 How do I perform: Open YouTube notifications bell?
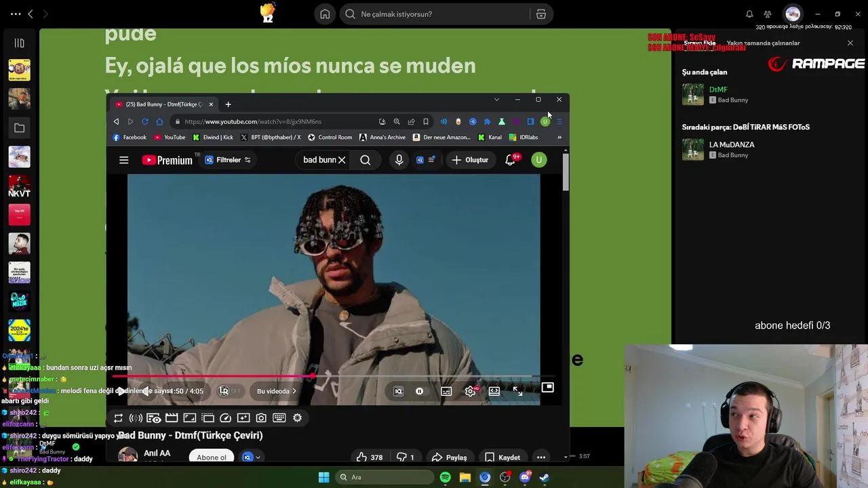[511, 160]
